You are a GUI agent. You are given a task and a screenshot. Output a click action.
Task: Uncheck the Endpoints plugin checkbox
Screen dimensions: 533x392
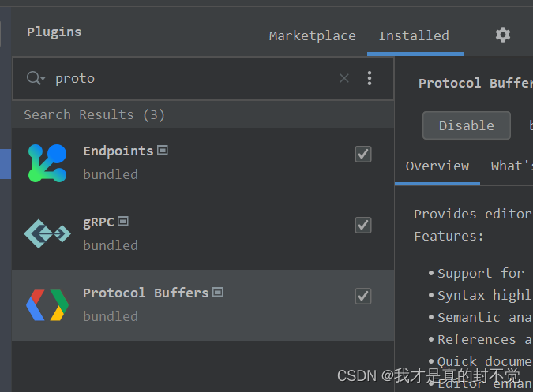(363, 154)
